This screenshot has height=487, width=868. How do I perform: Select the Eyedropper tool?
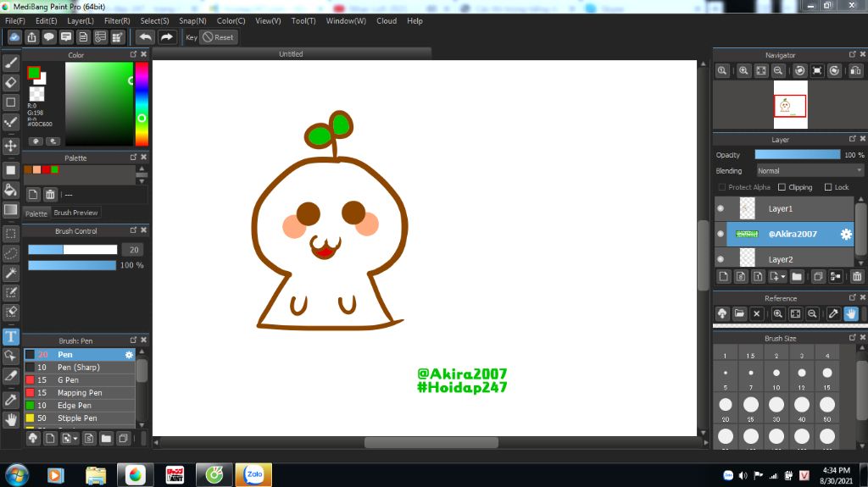click(10, 400)
